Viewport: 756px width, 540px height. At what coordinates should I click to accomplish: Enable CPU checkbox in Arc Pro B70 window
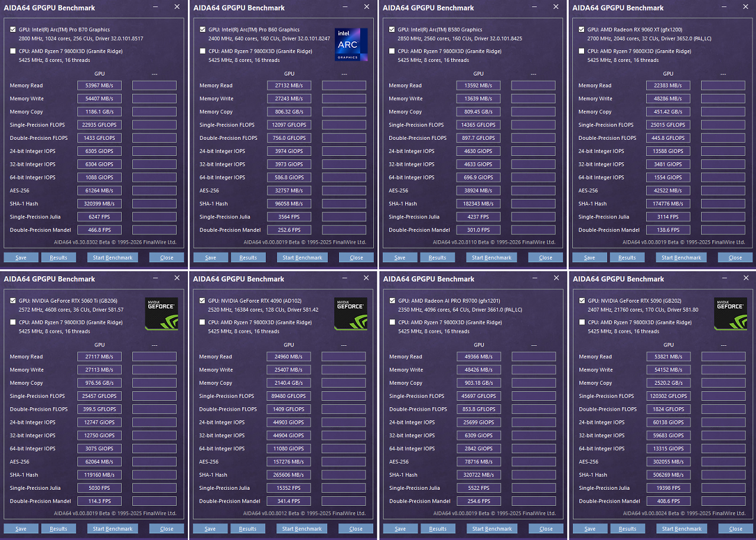14,51
